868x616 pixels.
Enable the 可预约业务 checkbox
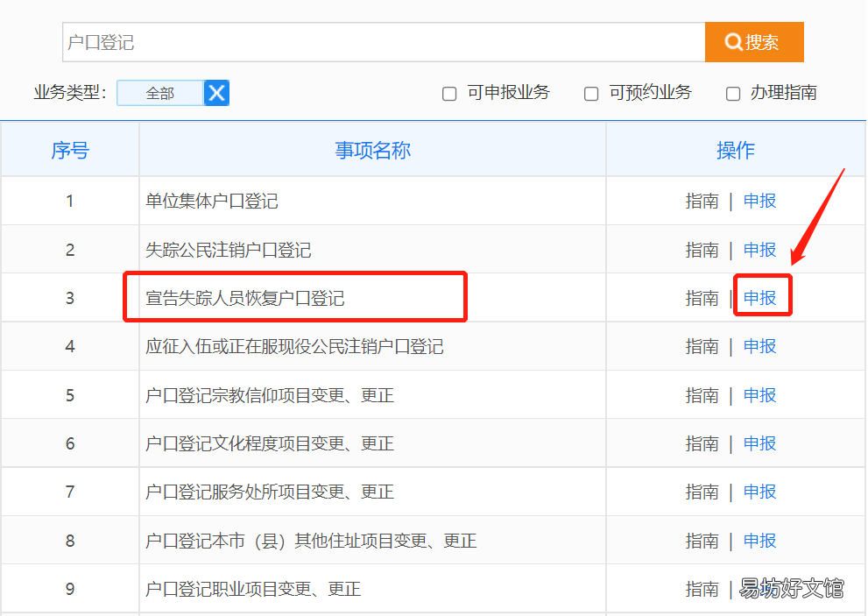(591, 94)
